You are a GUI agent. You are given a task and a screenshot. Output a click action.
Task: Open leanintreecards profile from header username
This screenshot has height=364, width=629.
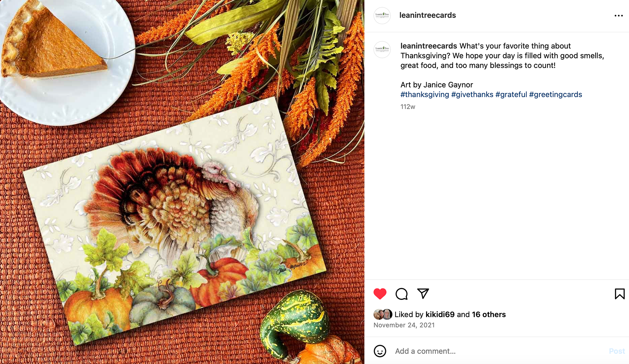(428, 15)
